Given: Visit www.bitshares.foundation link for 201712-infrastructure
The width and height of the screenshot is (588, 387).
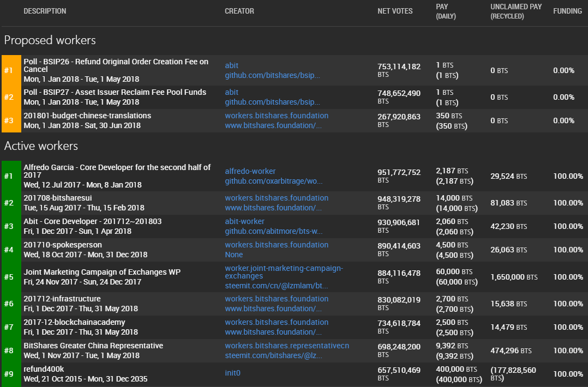Looking at the screenshot, I should 273,309.
